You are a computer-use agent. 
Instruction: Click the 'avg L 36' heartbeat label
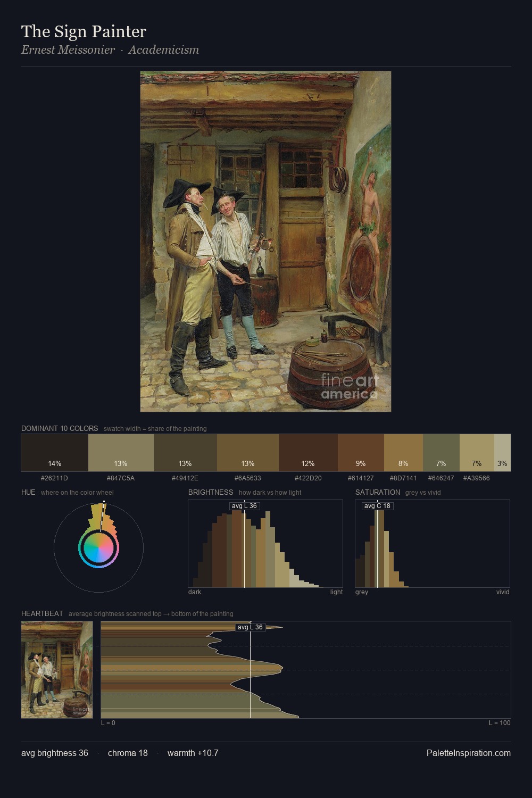coord(250,627)
